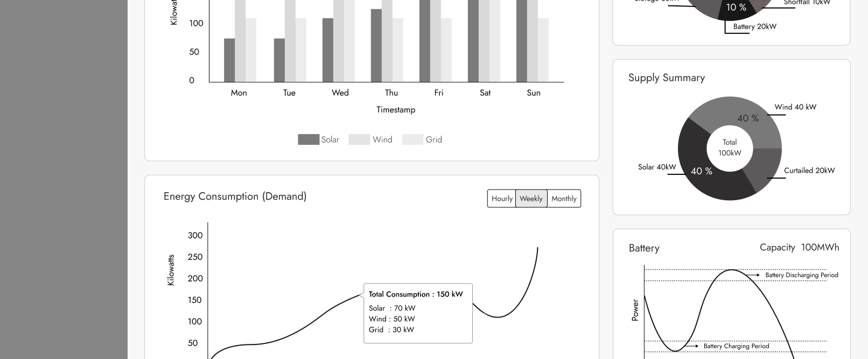Select Thursday's Solar bar in chart
868x359 pixels.
[376, 45]
